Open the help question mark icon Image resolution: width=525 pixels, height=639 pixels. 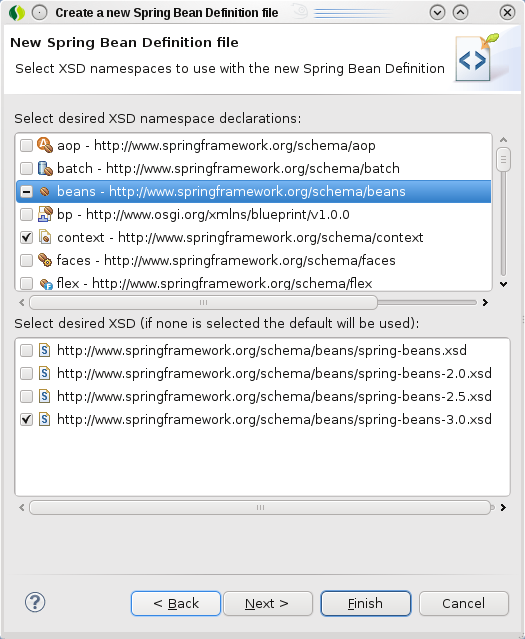pos(35,602)
